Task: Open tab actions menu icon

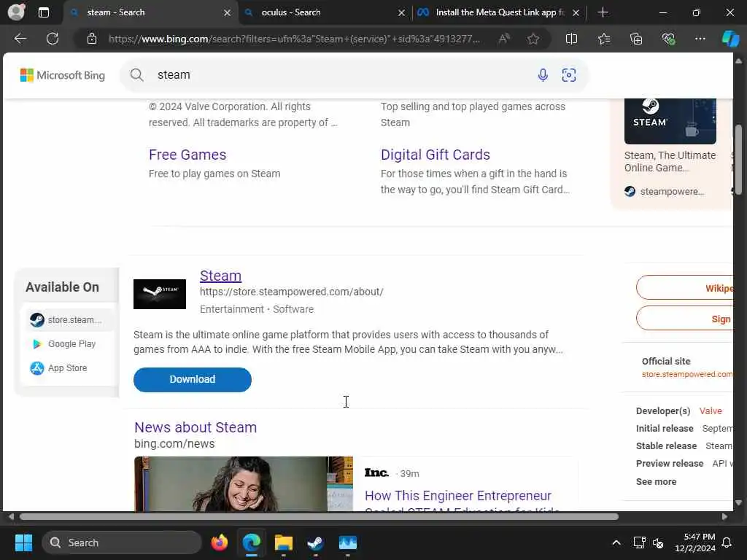Action: (x=43, y=12)
